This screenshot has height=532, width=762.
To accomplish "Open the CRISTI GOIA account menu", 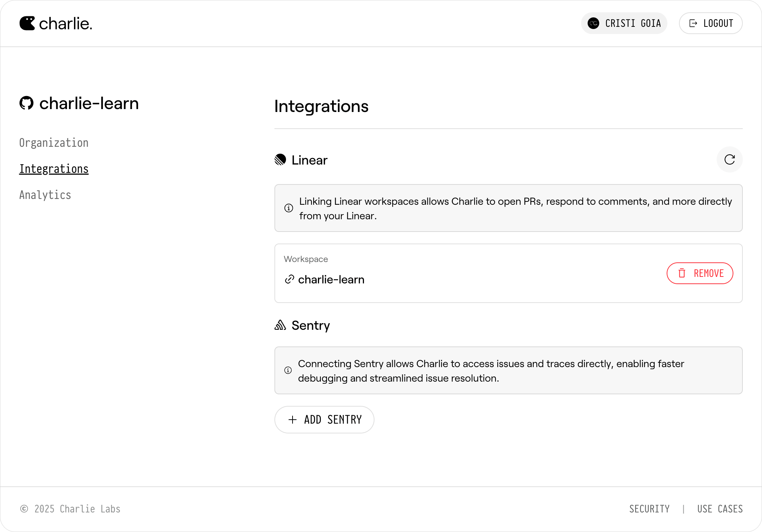I will click(x=624, y=23).
